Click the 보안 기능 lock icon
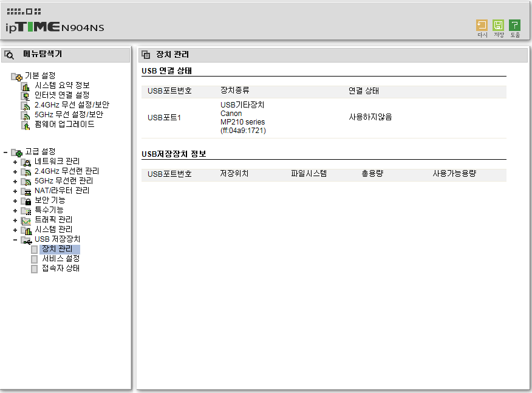The width and height of the screenshot is (532, 393). pyautogui.click(x=26, y=202)
